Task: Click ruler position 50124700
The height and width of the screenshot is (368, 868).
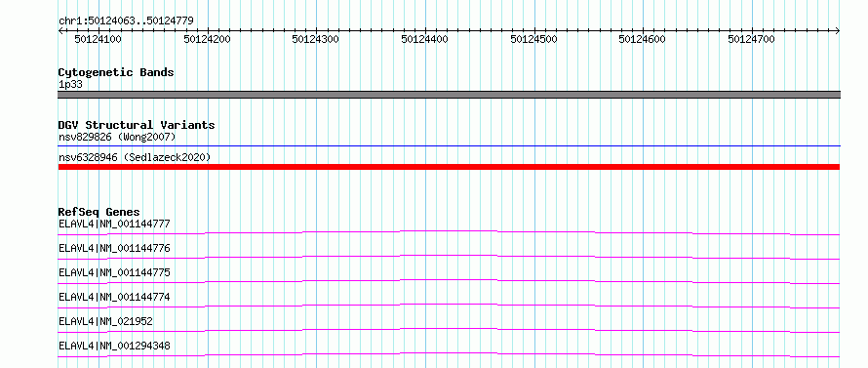Action: click(751, 39)
